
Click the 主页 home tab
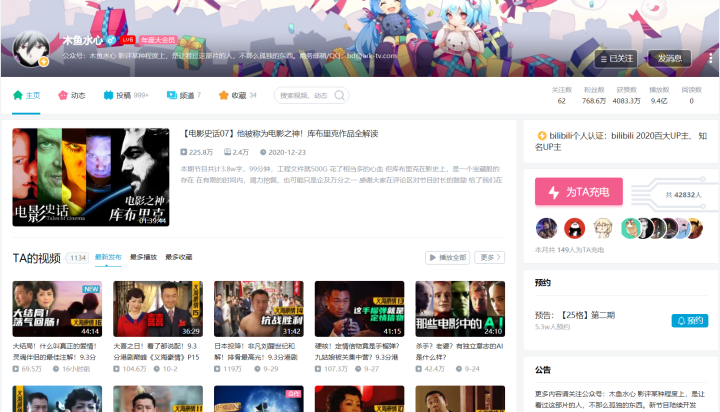coord(27,96)
